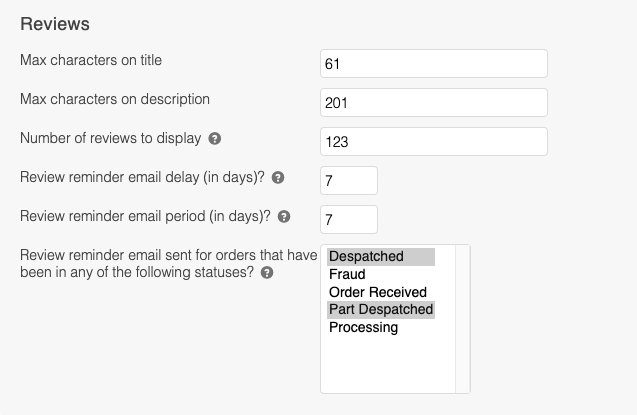This screenshot has width=637, height=415.
Task: Show help for order statuses setting
Action: click(x=267, y=272)
